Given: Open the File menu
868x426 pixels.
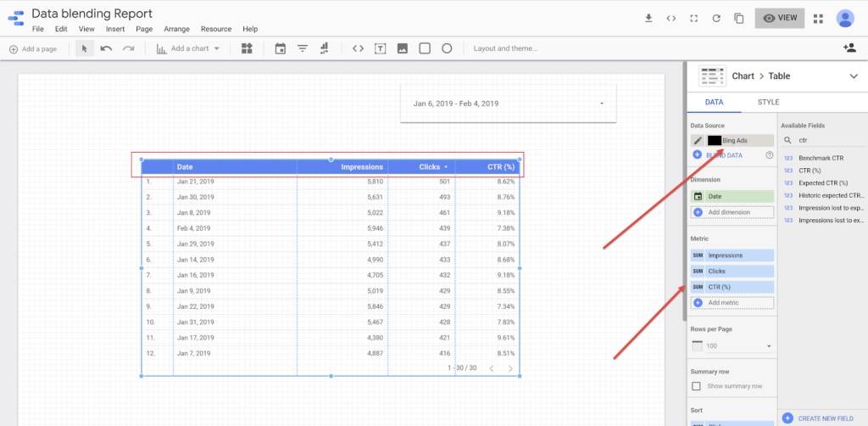Looking at the screenshot, I should point(37,29).
